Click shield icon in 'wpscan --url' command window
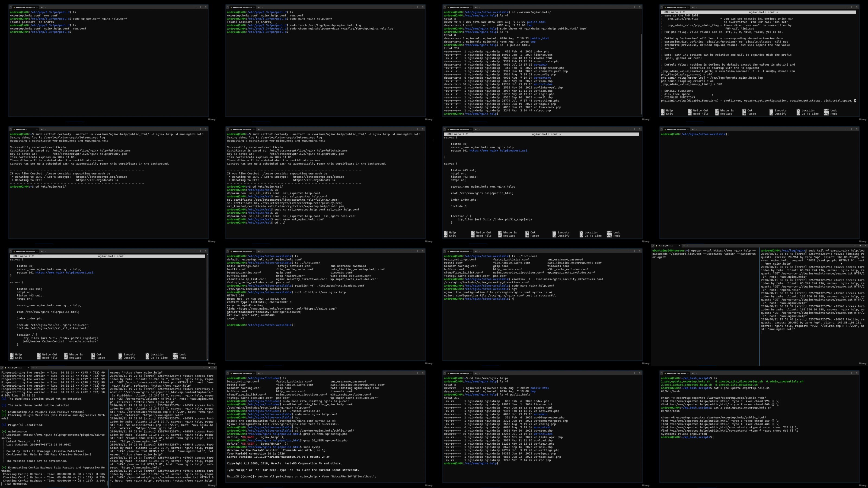Viewport: 868px width, 488px height. (x=653, y=246)
